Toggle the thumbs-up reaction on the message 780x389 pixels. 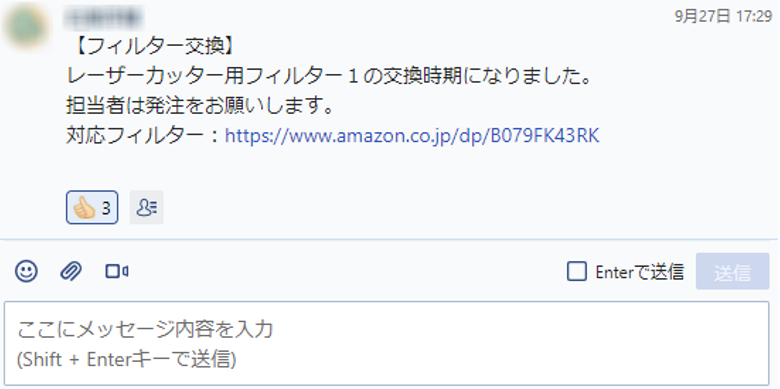point(92,207)
